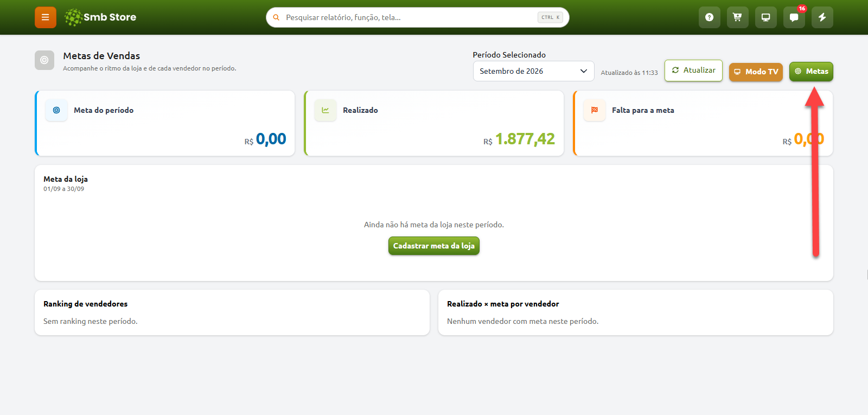
Task: Click the Período Selecionado label
Action: click(x=509, y=55)
